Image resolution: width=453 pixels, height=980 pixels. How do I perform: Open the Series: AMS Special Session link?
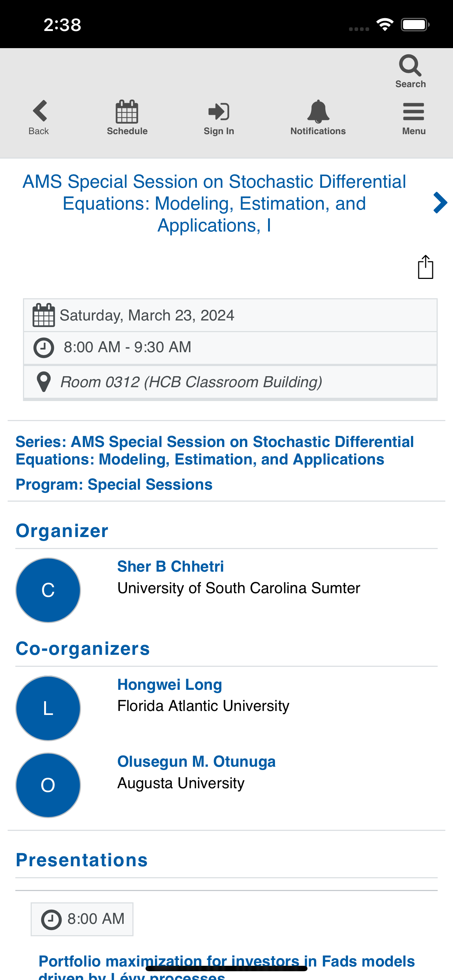coord(214,450)
